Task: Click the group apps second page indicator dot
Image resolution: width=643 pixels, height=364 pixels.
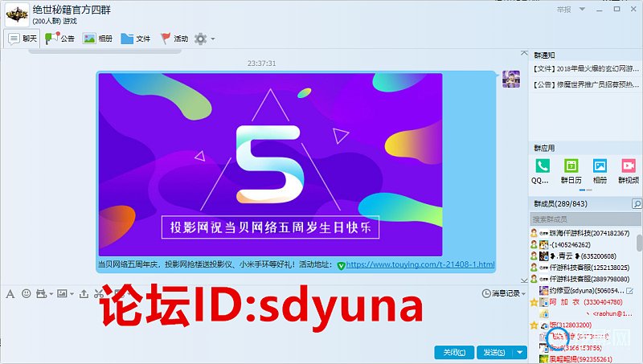Action: [x=589, y=190]
